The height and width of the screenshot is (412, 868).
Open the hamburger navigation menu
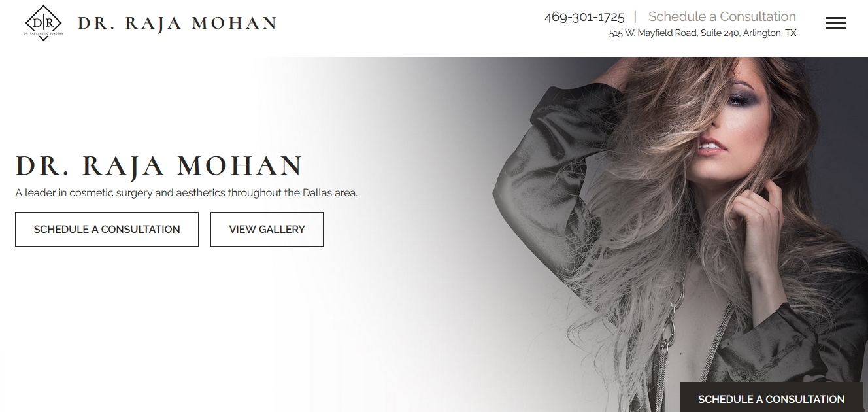coord(835,24)
